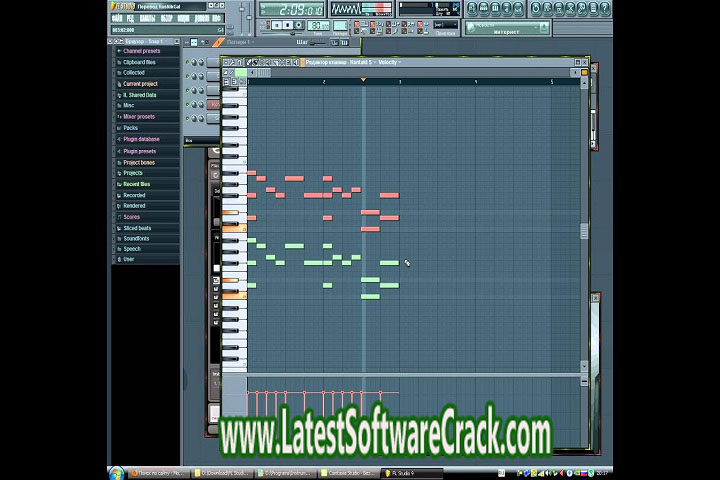Expand the Mixer presets folder
The image size is (720, 480).
click(x=146, y=117)
